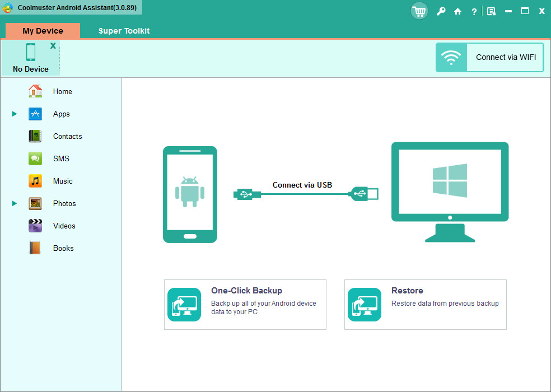Switch to the My Device tab
Viewport: 551px width, 392px height.
[x=43, y=31]
